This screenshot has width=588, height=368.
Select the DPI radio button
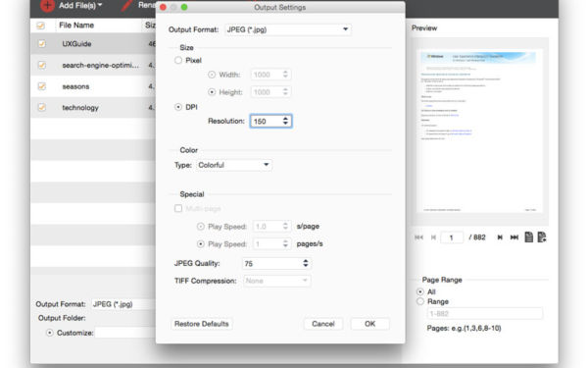pos(178,107)
